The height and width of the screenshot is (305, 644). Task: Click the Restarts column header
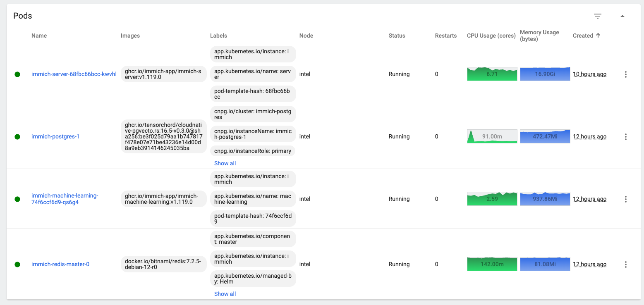coord(446,36)
